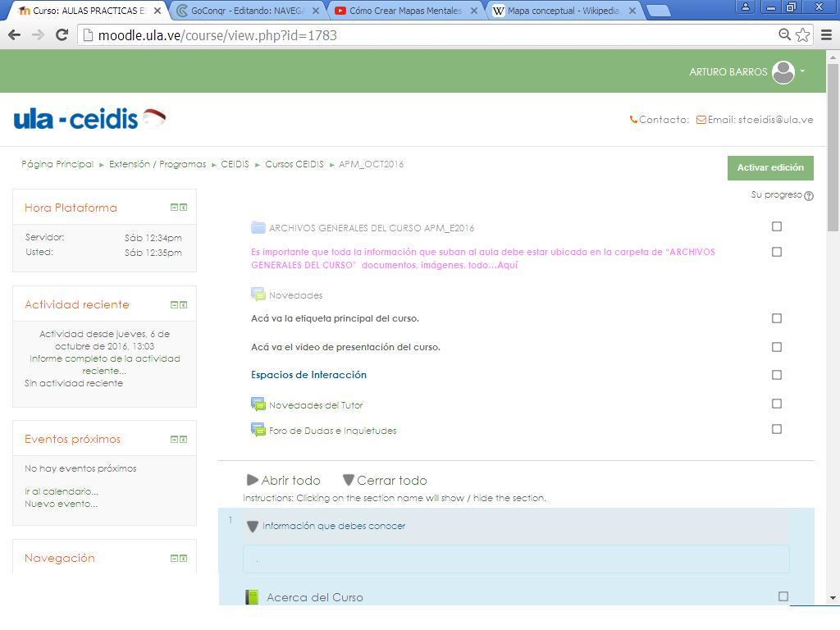Click the Novedades del Tutor forum icon
This screenshot has height=630, width=840.
[258, 404]
